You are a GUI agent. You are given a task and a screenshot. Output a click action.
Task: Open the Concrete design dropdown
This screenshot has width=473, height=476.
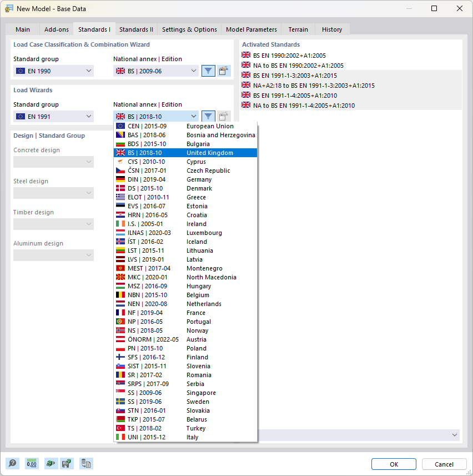click(x=53, y=161)
